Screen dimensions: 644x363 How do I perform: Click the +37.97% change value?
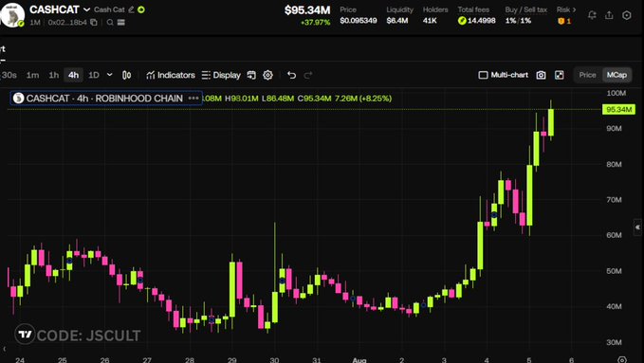pos(316,23)
